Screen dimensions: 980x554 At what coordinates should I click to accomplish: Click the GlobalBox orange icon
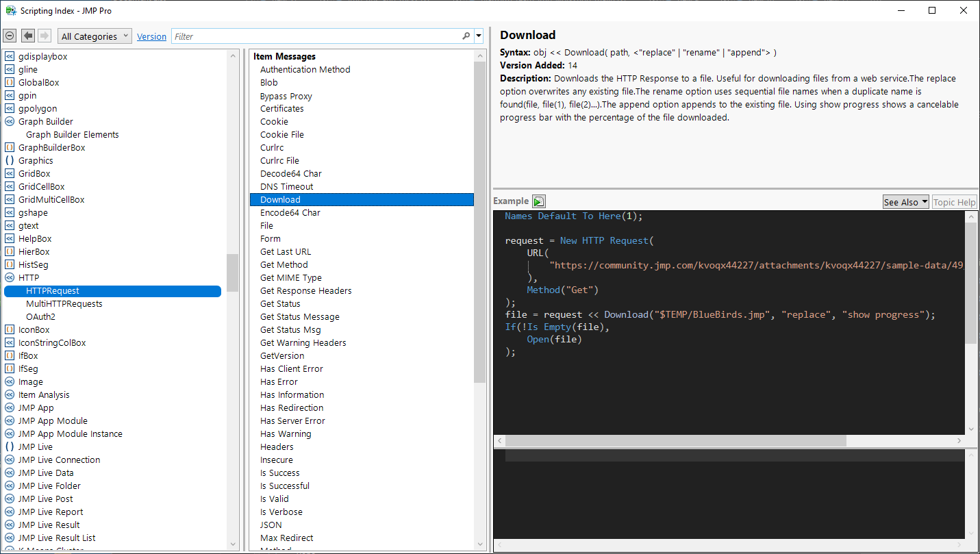pos(10,83)
